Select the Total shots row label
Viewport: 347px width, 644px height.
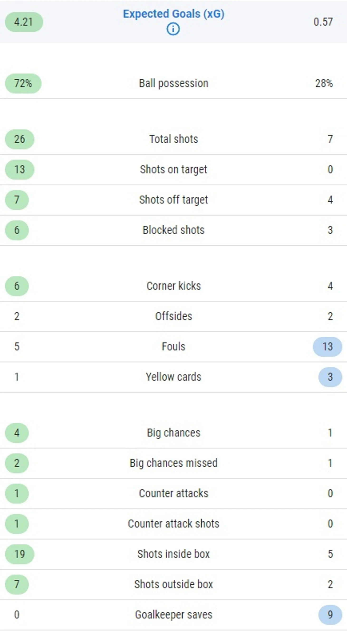(x=173, y=139)
